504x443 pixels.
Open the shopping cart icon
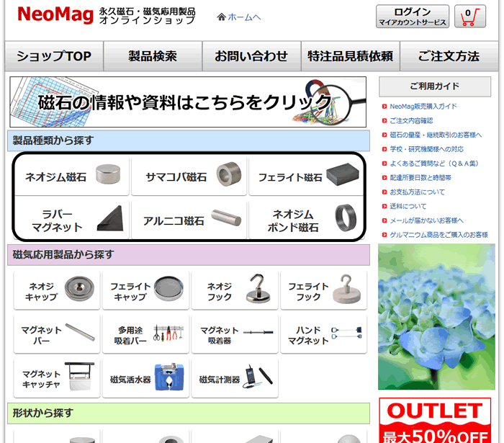pos(469,16)
